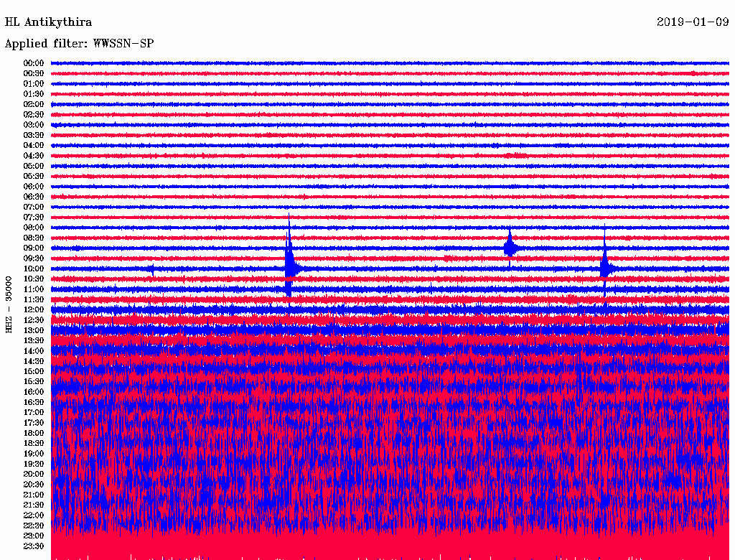The image size is (735, 560).
Task: Click the 04:30 time label
Action: [34, 156]
